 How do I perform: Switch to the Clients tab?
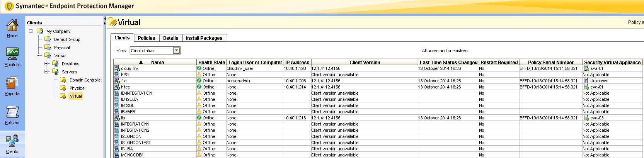(122, 37)
